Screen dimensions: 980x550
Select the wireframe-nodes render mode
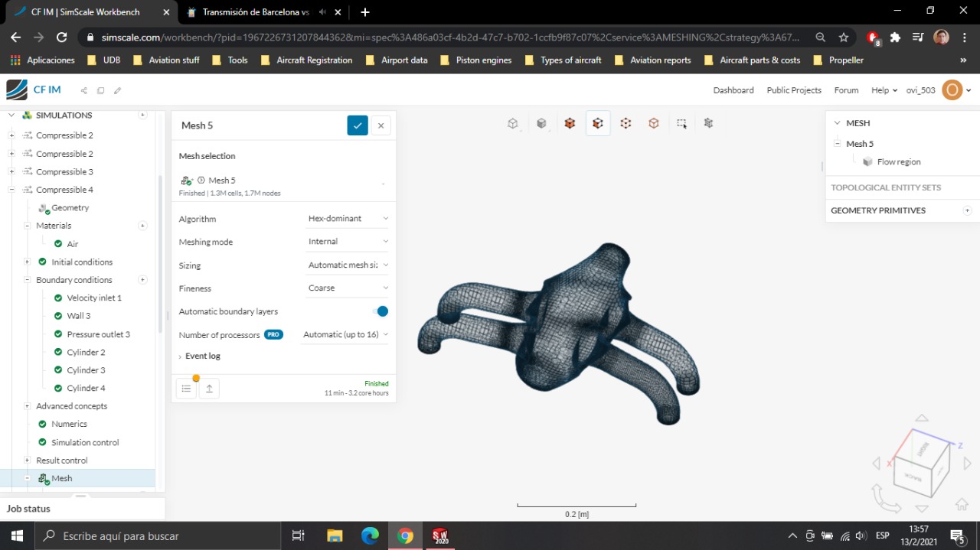(626, 123)
